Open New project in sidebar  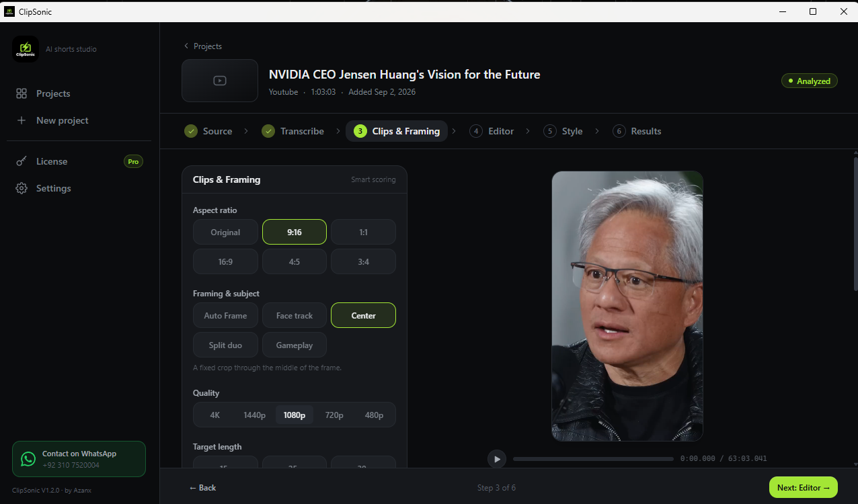click(x=79, y=120)
